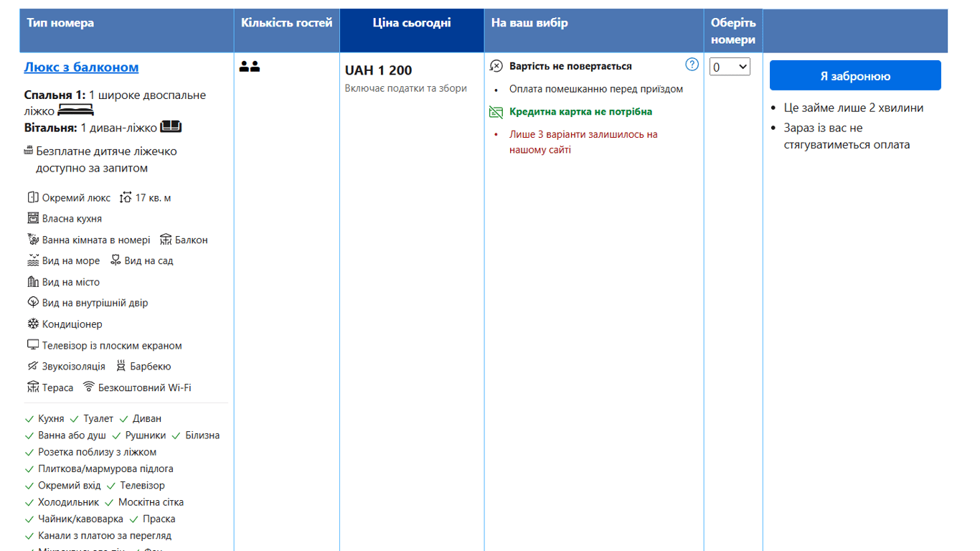Click the soundproofing icon
This screenshot has width=980, height=551.
click(33, 366)
